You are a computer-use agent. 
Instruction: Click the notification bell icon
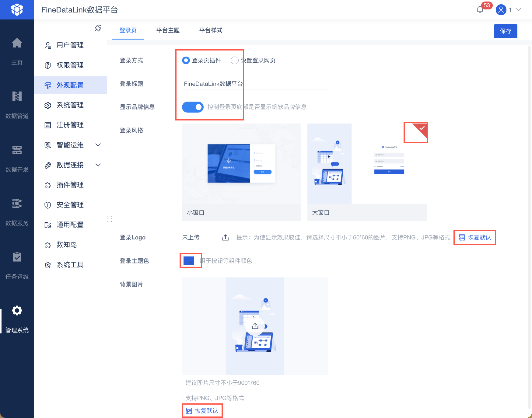pos(480,10)
